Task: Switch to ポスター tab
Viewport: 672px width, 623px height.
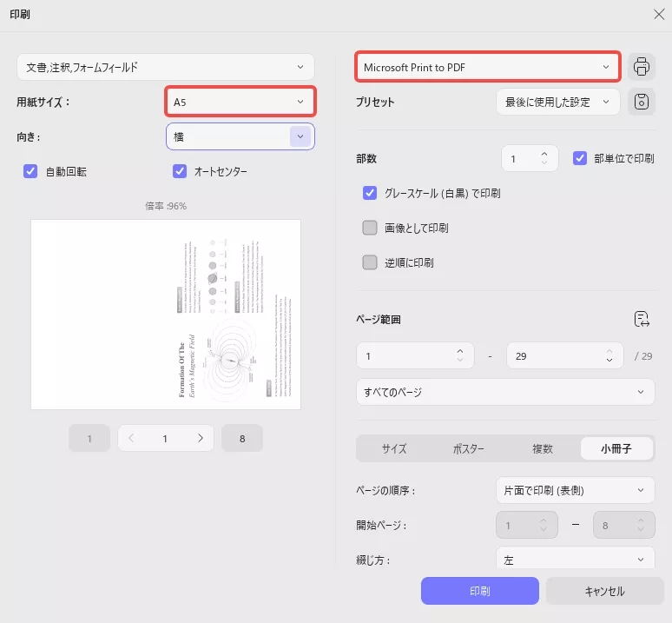Action: click(x=468, y=448)
